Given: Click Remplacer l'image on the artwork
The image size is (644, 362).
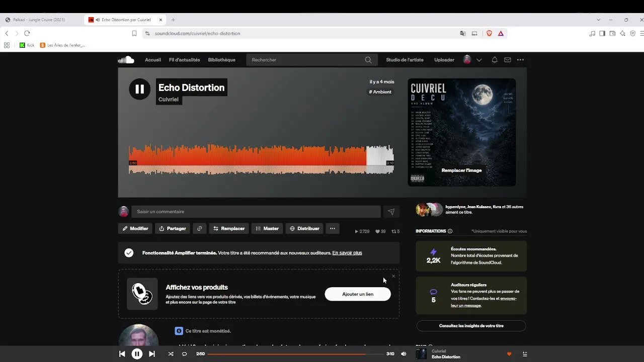Looking at the screenshot, I should pos(461,170).
